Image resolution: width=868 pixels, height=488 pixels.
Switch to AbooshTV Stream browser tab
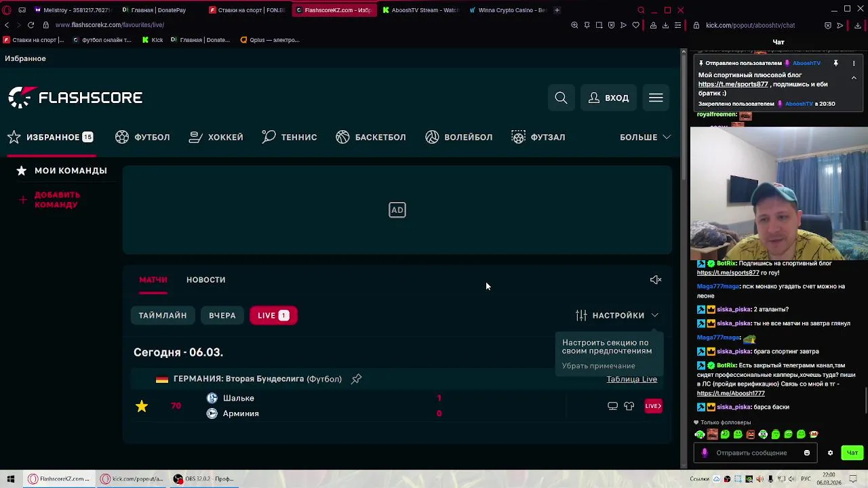pos(420,10)
